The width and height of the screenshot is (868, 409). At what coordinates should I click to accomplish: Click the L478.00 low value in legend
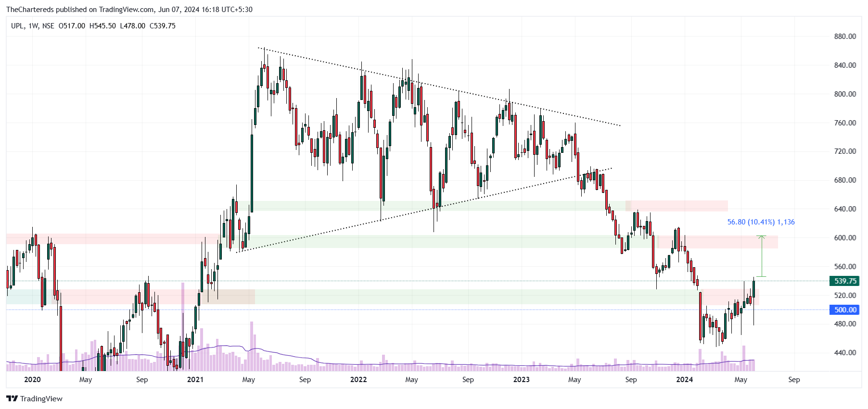pos(132,26)
